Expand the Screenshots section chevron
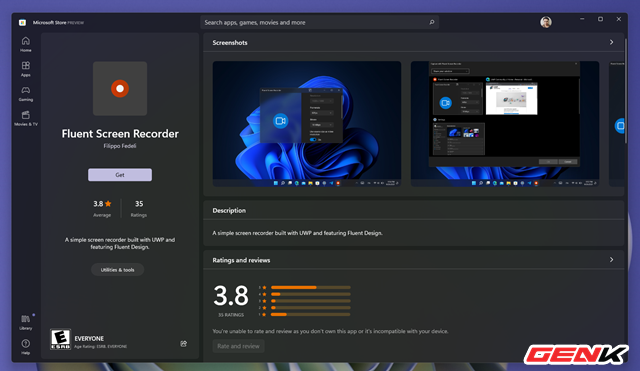 point(611,42)
